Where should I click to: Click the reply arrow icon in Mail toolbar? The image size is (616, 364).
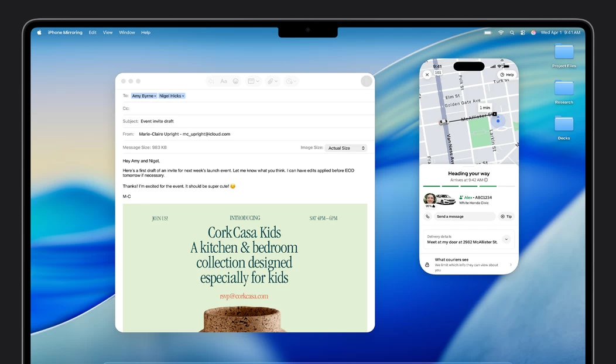(211, 81)
